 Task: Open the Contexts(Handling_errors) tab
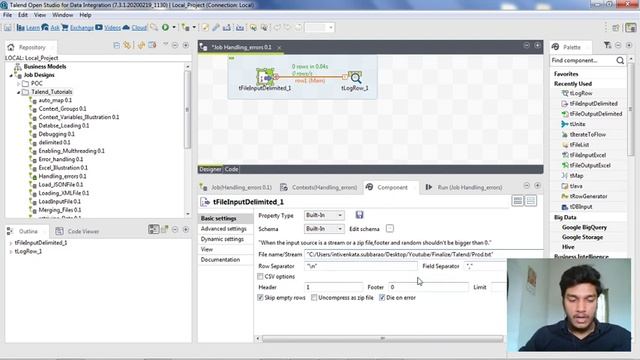pyautogui.click(x=319, y=187)
